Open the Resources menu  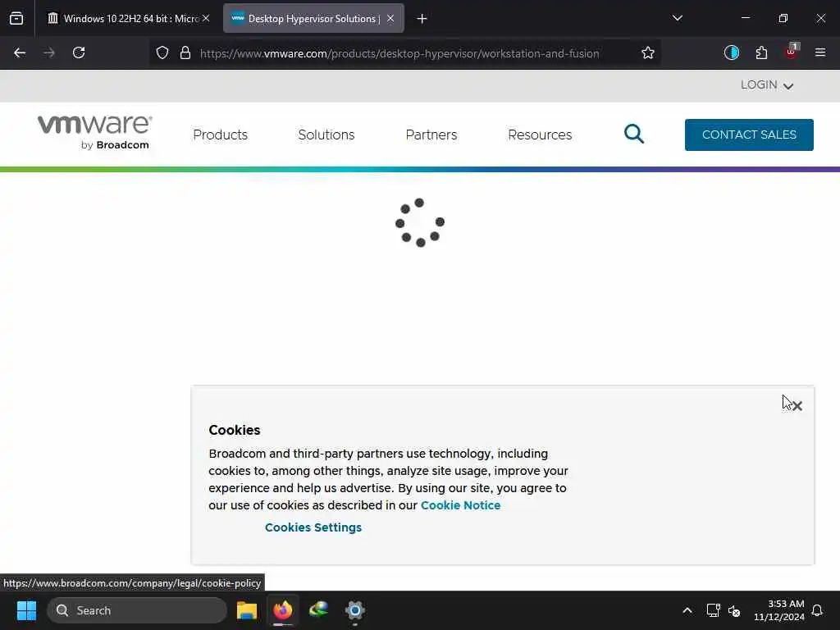pos(540,135)
